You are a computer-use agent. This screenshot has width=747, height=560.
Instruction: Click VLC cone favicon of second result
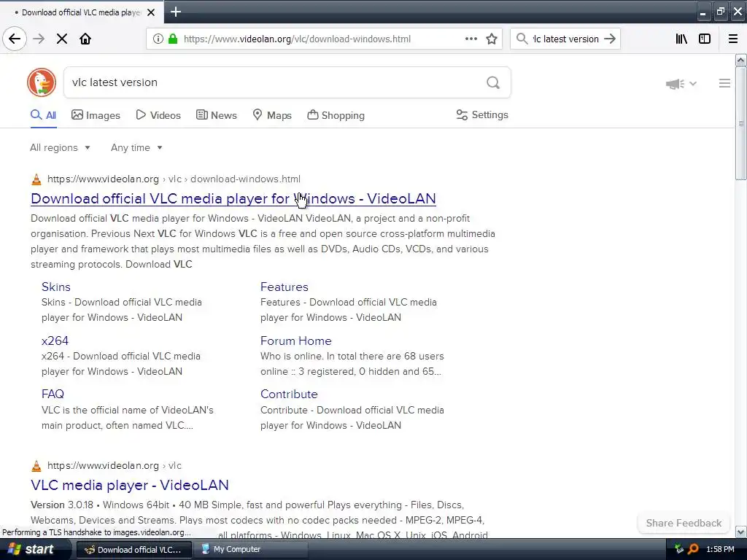[x=36, y=466]
